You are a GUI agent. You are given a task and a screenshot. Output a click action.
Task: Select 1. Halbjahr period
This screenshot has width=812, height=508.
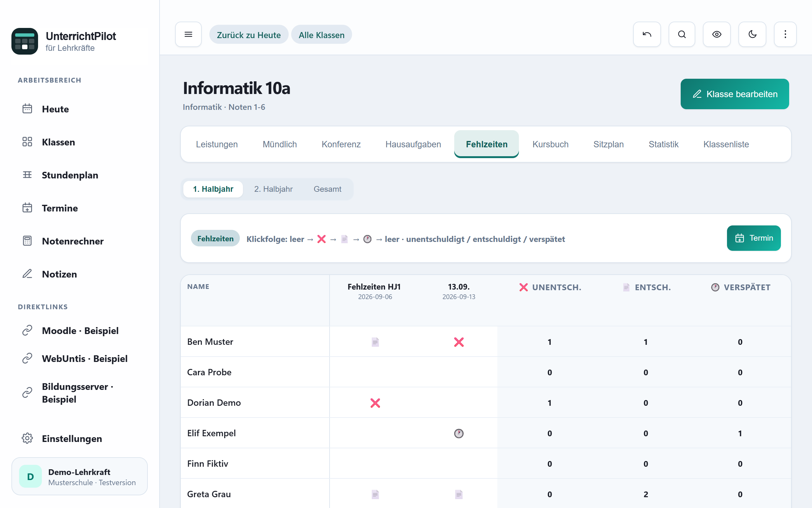[x=213, y=189]
